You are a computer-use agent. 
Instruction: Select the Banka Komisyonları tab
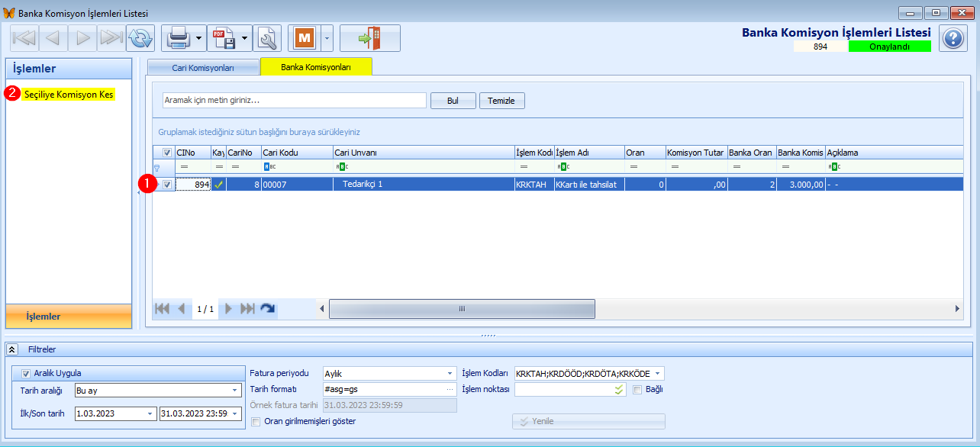(316, 67)
